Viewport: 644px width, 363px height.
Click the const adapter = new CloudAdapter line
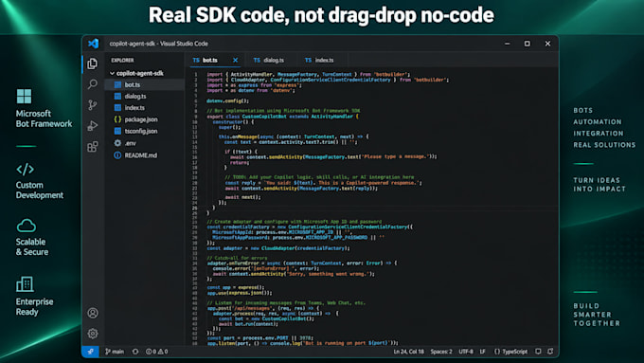coord(278,248)
